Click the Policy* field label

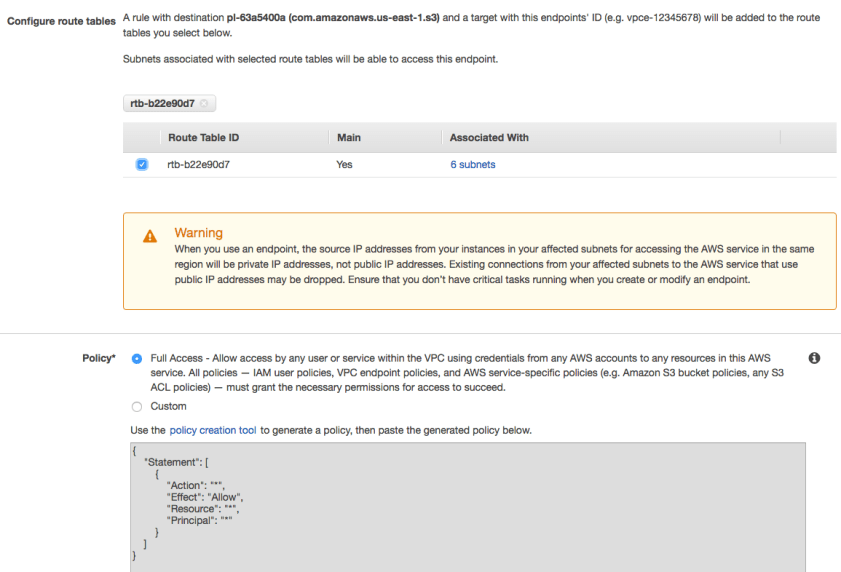coord(99,358)
